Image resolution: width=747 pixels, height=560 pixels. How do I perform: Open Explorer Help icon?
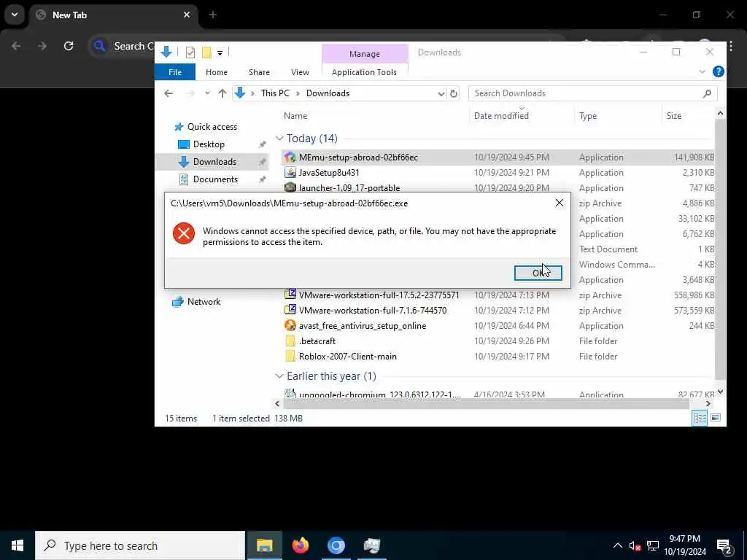tap(718, 71)
